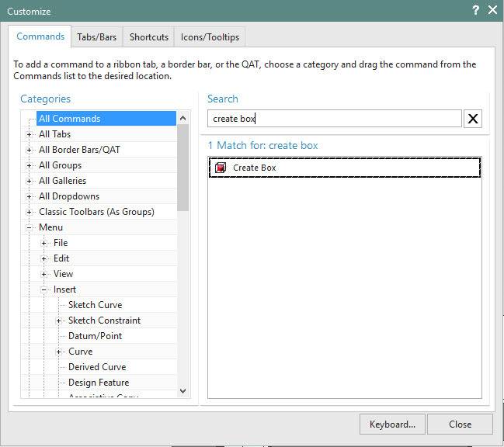Select the Design Feature category

tap(99, 383)
